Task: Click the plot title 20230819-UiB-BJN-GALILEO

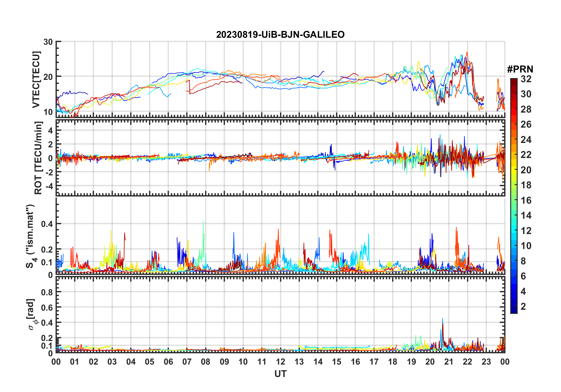Action: (x=280, y=35)
